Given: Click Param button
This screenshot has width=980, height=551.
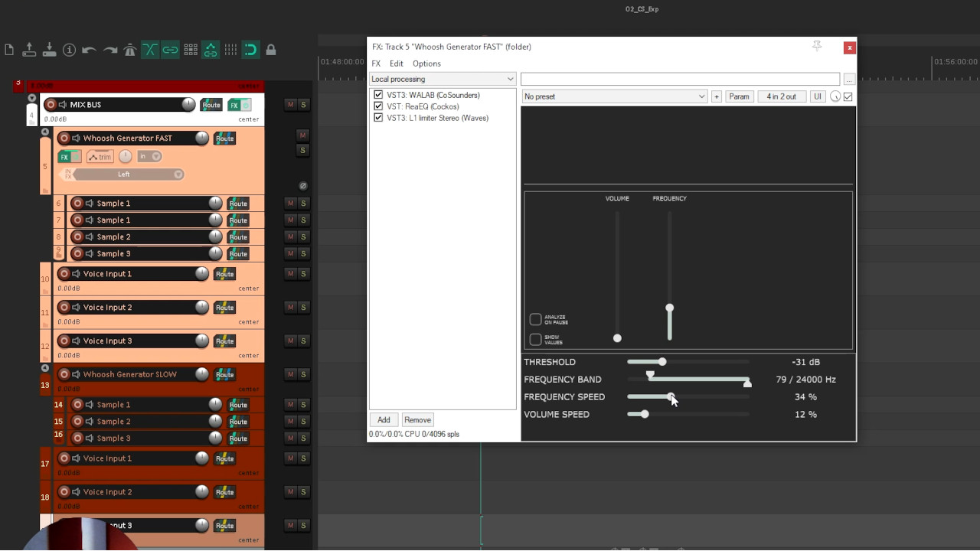Looking at the screenshot, I should [x=739, y=96].
